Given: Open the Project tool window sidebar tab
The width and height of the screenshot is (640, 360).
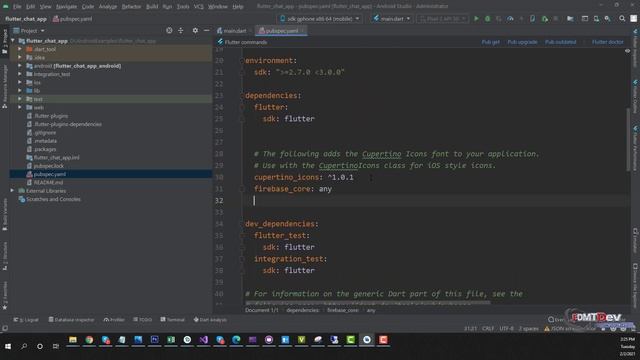Looking at the screenshot, I should pos(4,42).
